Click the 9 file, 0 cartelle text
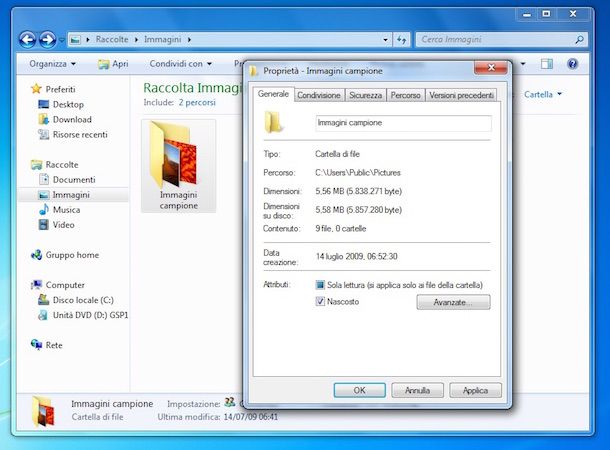 coord(341,229)
